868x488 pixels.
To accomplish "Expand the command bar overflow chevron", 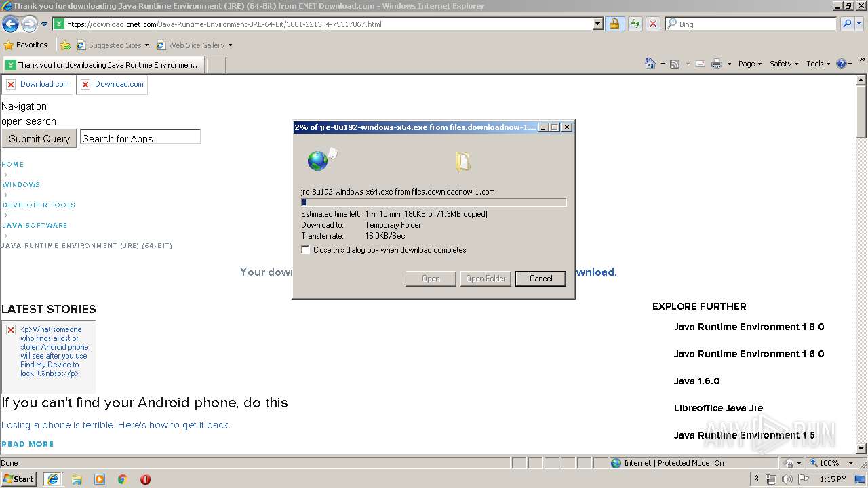I will [862, 61].
